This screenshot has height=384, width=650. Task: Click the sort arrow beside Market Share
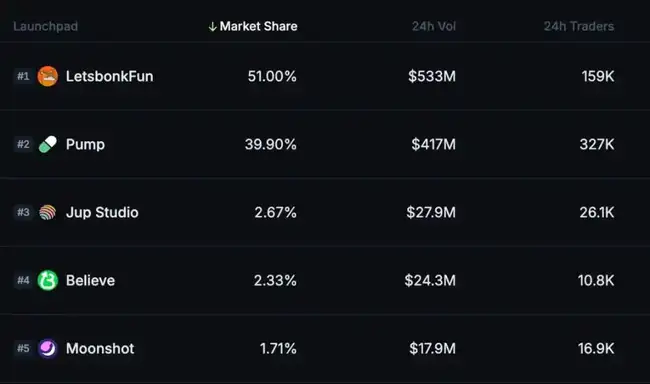pyautogui.click(x=213, y=27)
